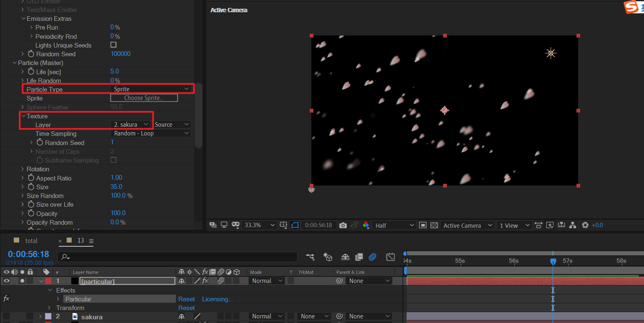The image size is (644, 323).
Task: Open the Source dropdown beside Layer
Action: (172, 124)
